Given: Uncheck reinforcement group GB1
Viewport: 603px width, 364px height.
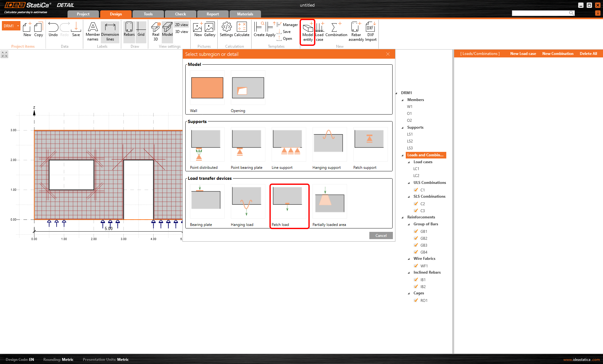Looking at the screenshot, I should [x=416, y=231].
